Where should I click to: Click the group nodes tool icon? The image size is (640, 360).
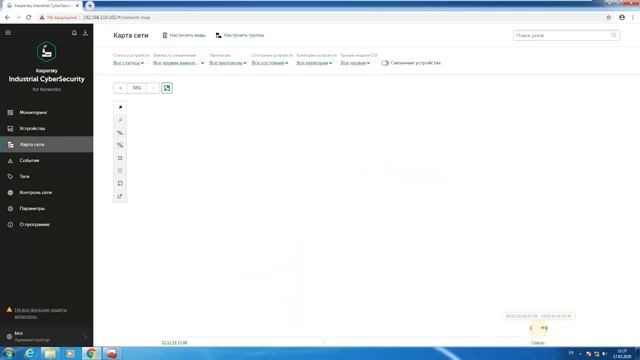120,158
